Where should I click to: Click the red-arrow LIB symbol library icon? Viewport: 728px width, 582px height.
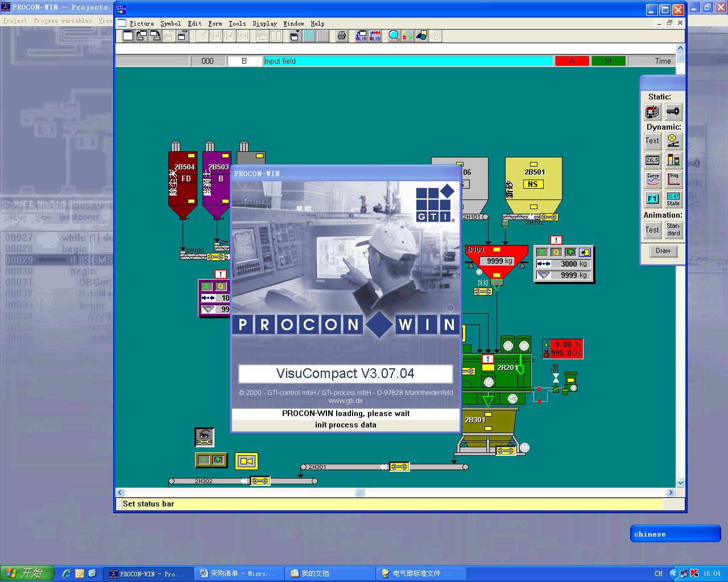[x=375, y=36]
